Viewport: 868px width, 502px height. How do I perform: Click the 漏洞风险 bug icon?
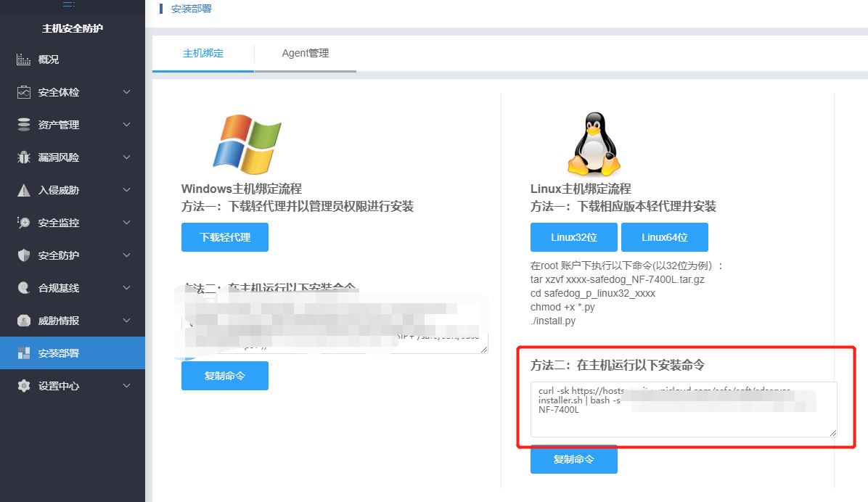pyautogui.click(x=24, y=157)
